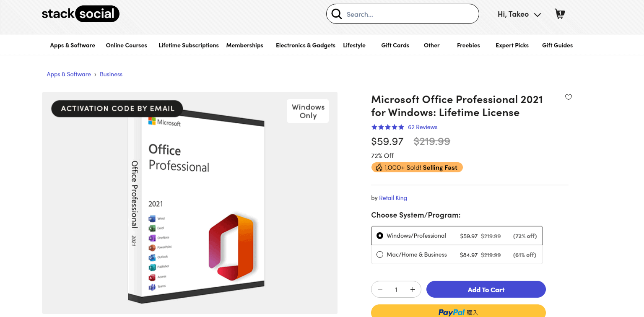The width and height of the screenshot is (644, 317).
Task: Open the Lifetime Subscriptions menu
Action: [x=189, y=45]
